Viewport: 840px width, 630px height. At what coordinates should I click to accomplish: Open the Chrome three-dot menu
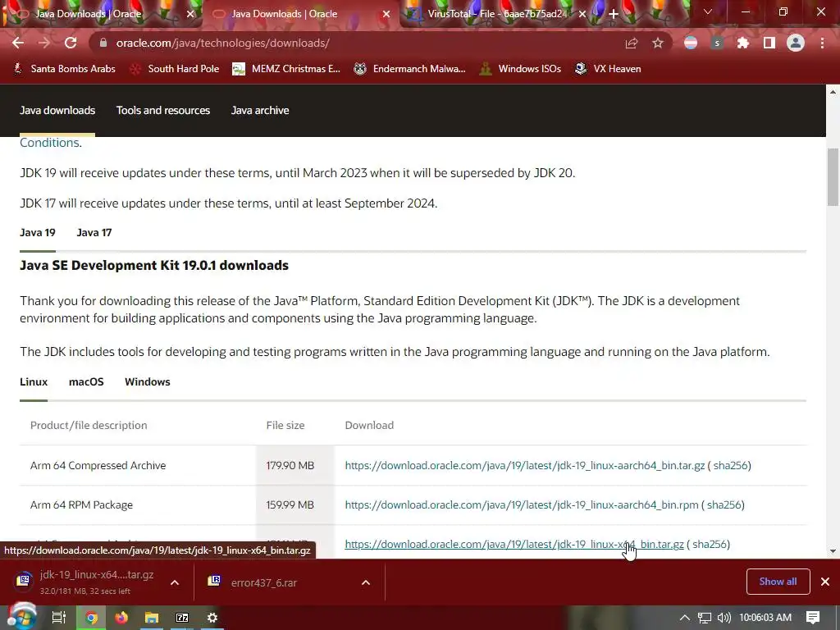coord(822,43)
